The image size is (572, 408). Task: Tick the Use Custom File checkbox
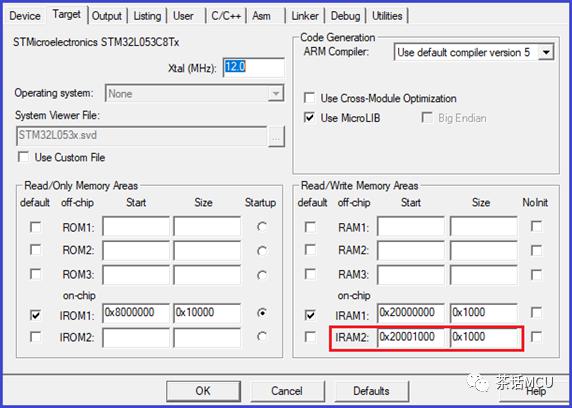coord(23,157)
